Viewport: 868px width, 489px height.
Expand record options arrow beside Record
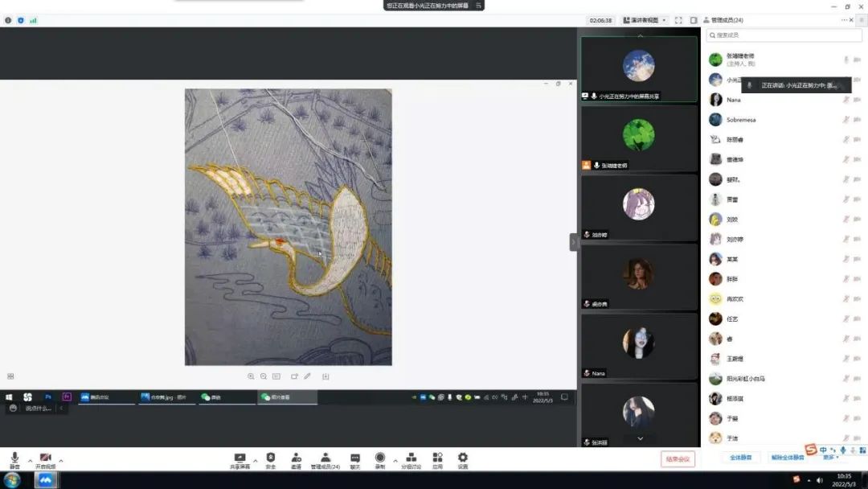(x=395, y=460)
